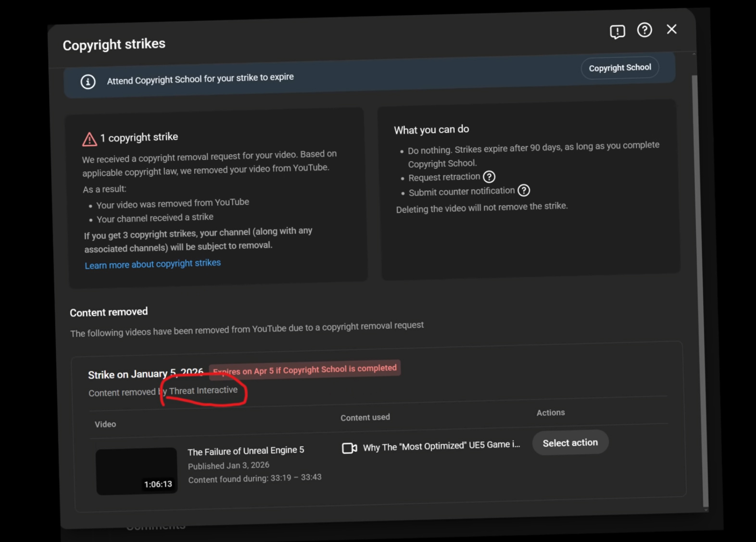The height and width of the screenshot is (542, 756).
Task: Click Deleting the video will not remove text
Action: (x=482, y=208)
